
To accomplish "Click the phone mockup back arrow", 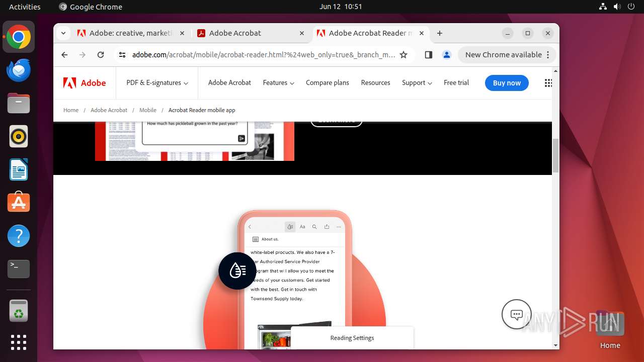I will click(x=250, y=227).
